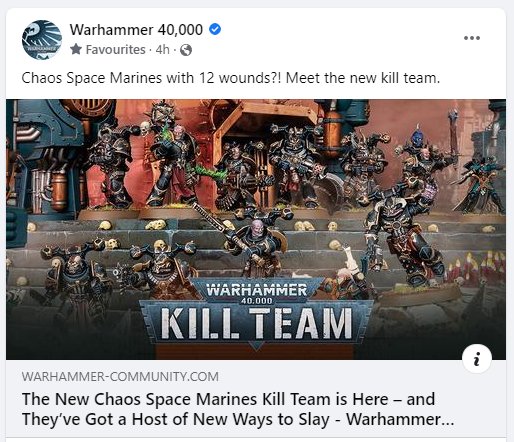Click the globe public-audience icon

[186, 50]
